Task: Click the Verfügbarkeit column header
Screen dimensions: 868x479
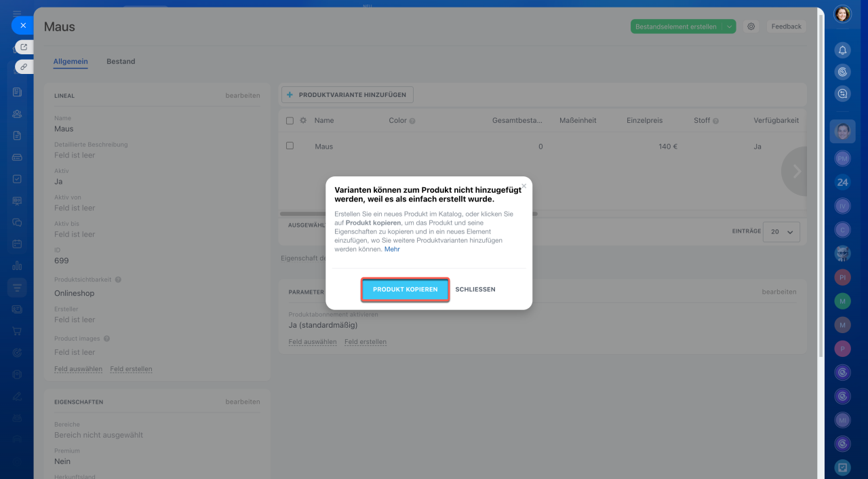Action: coord(776,121)
